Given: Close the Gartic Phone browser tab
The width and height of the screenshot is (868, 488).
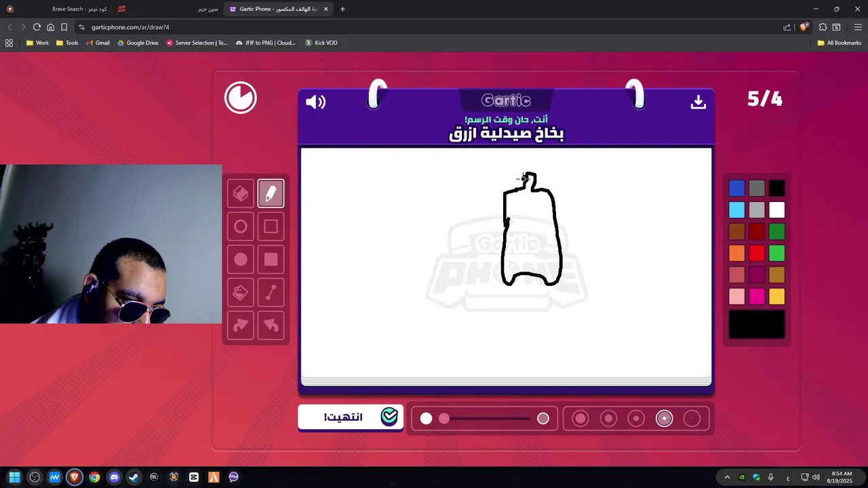Looking at the screenshot, I should click(x=326, y=9).
